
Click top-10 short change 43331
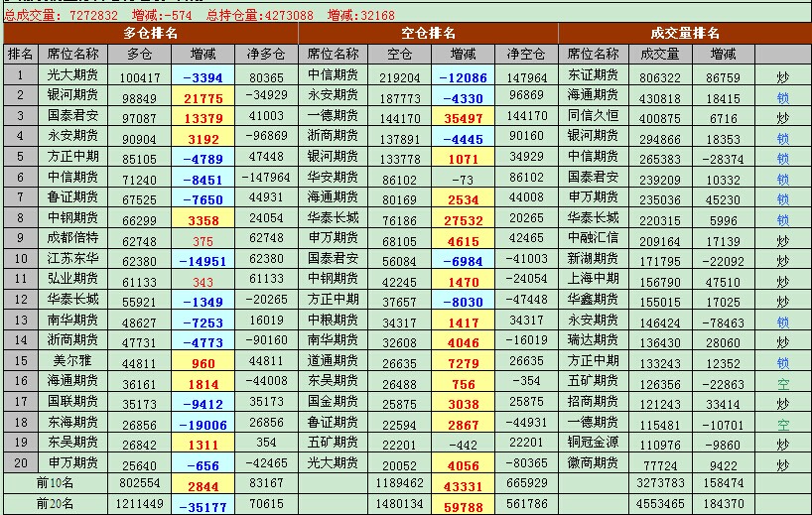coord(463,486)
